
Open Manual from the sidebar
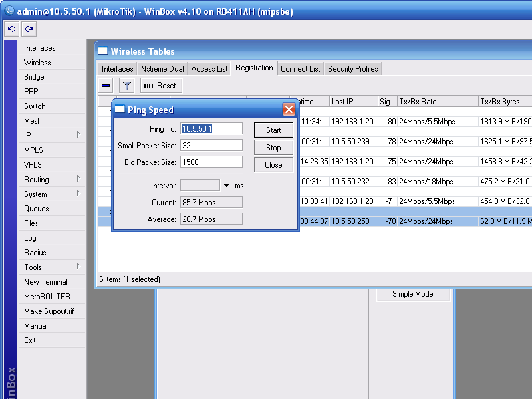pyautogui.click(x=52, y=325)
